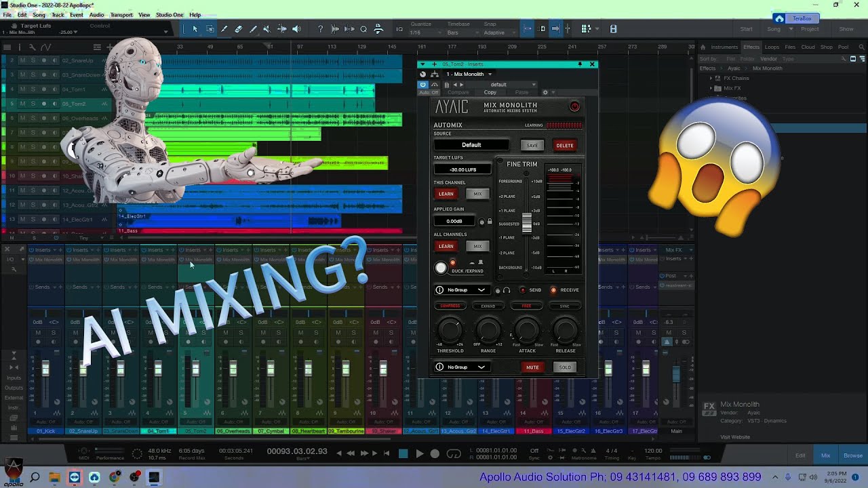Add track with plus icon
This screenshot has height=488, width=868.
109,47
